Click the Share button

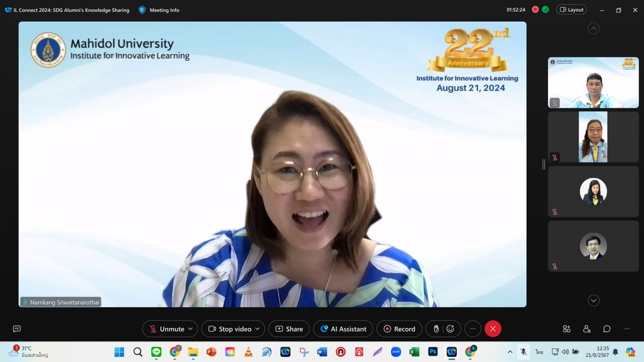289,329
